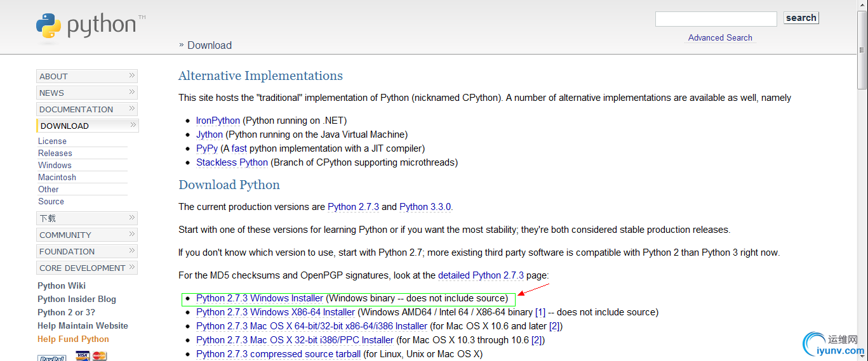Visit the Python Wiki link
Screen dimensions: 868x361
pyautogui.click(x=62, y=286)
